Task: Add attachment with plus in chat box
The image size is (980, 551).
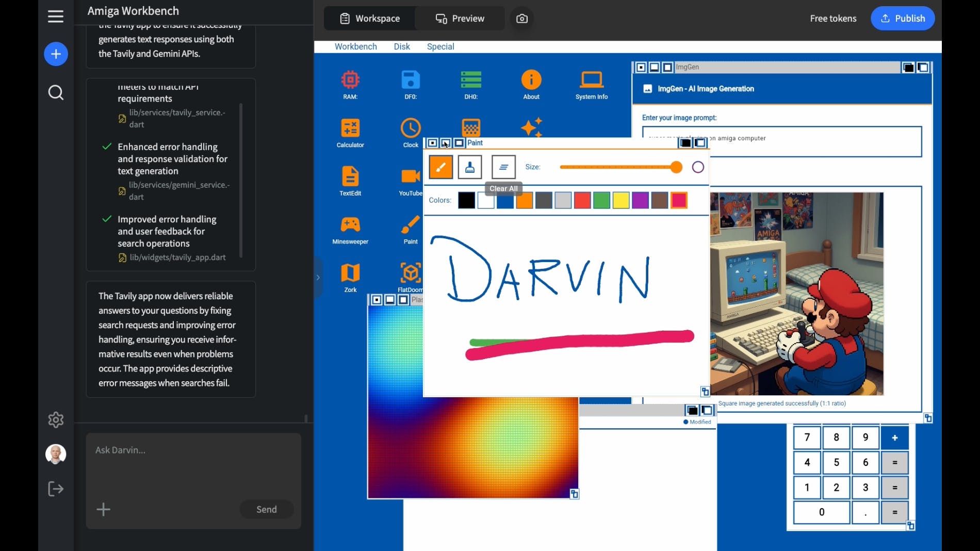Action: (x=103, y=510)
